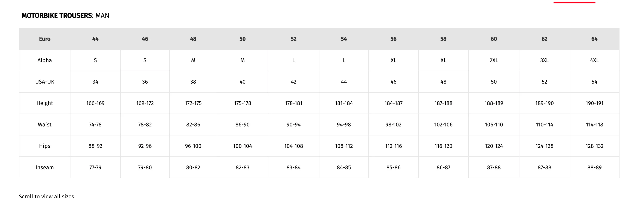Select the USA-UK row label

[x=44, y=82]
